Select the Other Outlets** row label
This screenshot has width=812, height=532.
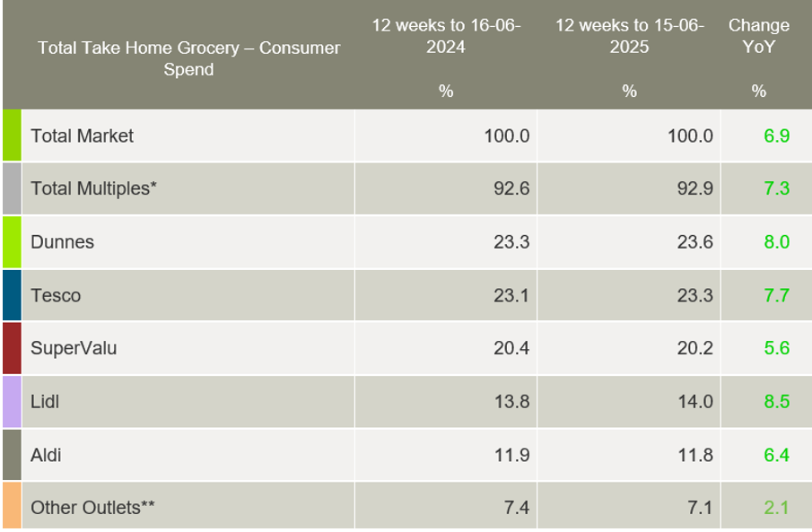click(x=92, y=507)
